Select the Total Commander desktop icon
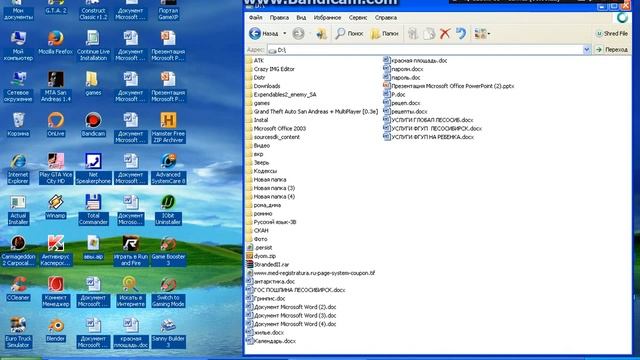640x360 pixels. click(93, 210)
